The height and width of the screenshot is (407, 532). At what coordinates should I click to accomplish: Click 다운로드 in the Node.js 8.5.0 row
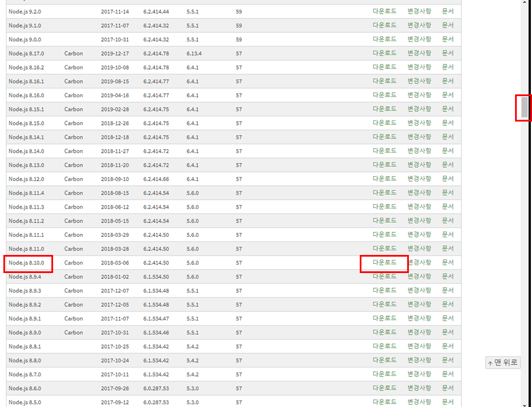pyautogui.click(x=385, y=401)
